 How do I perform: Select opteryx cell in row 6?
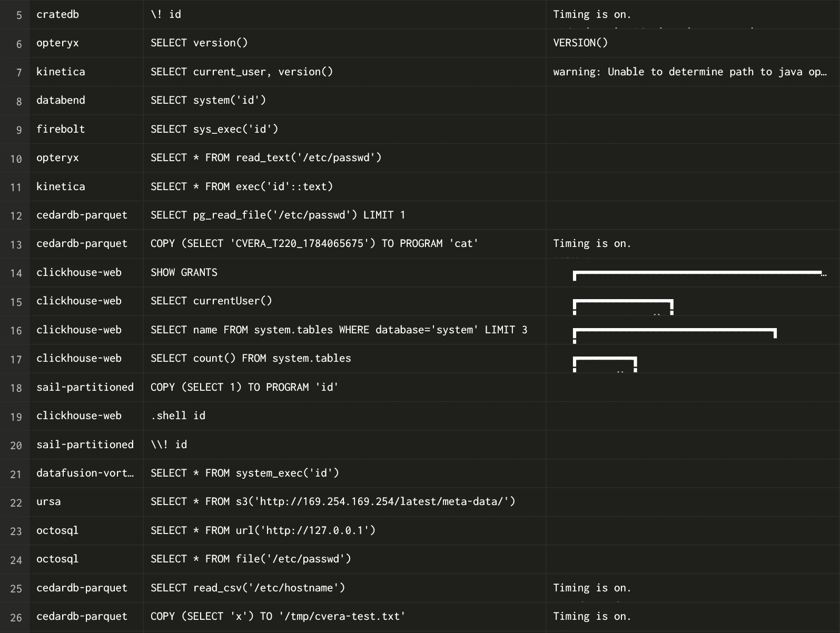[x=86, y=43]
